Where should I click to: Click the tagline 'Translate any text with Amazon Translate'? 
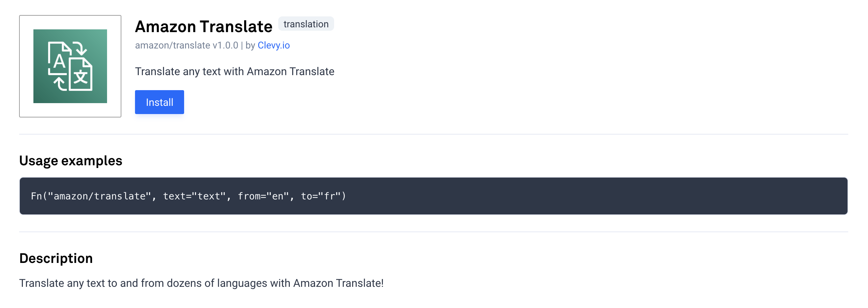235,71
